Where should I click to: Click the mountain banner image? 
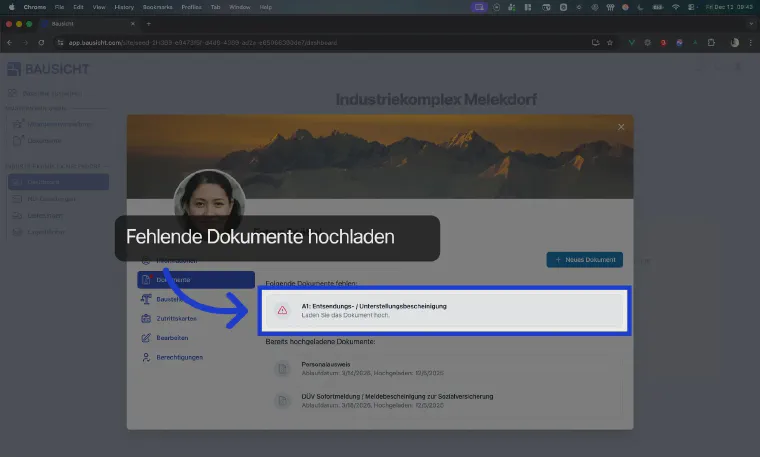pyautogui.click(x=380, y=157)
